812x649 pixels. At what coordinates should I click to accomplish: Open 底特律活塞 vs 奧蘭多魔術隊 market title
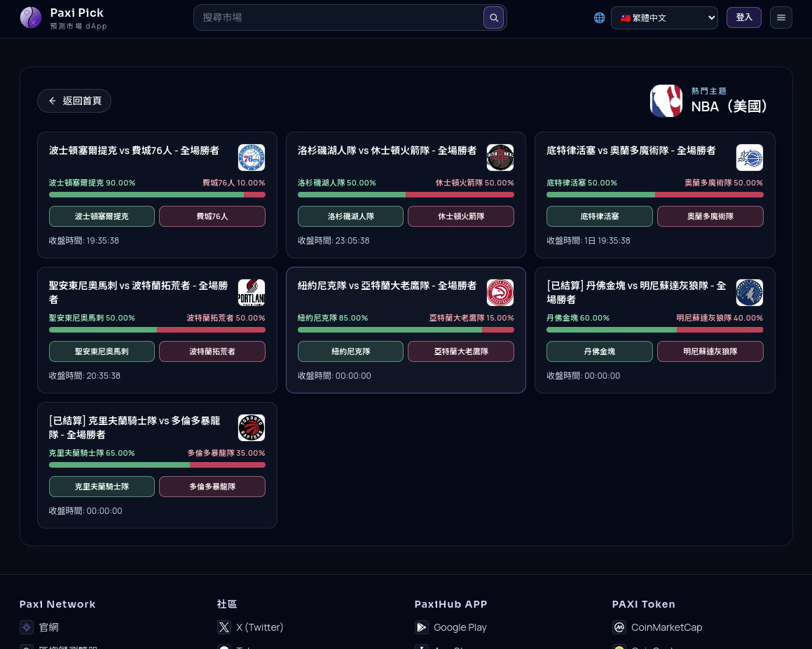631,151
